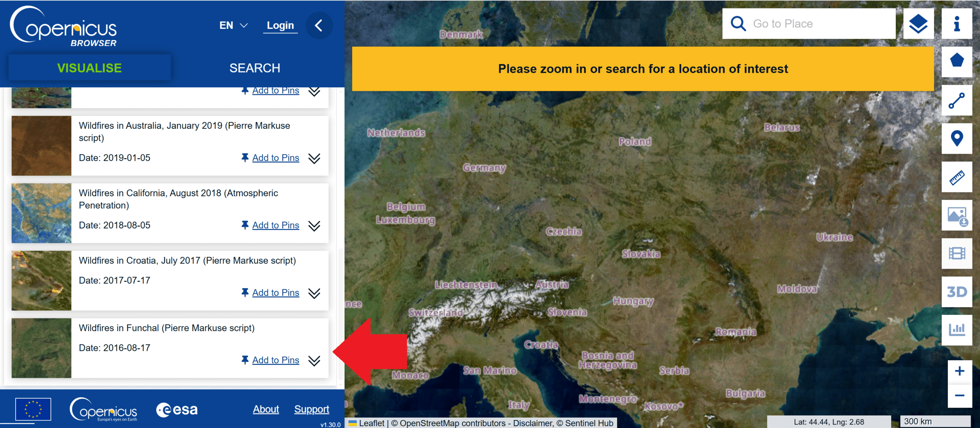Open the EN language dropdown
The image size is (980, 428).
[234, 26]
